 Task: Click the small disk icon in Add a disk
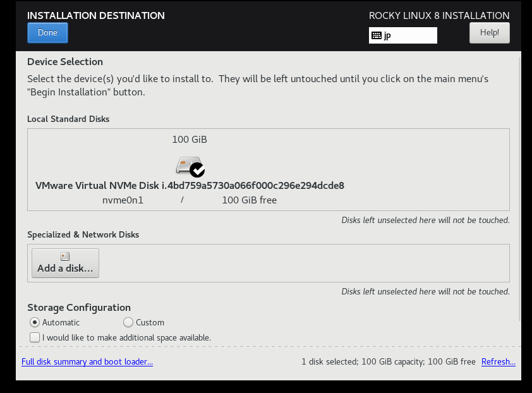(65, 257)
